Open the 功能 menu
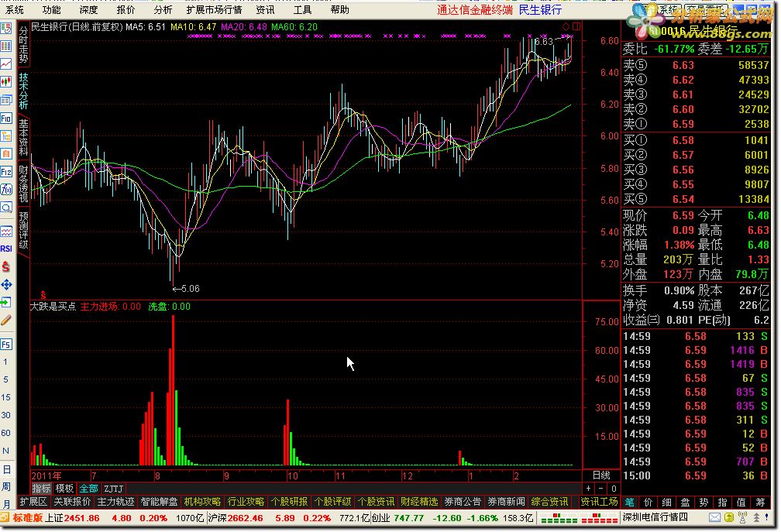 pos(52,10)
